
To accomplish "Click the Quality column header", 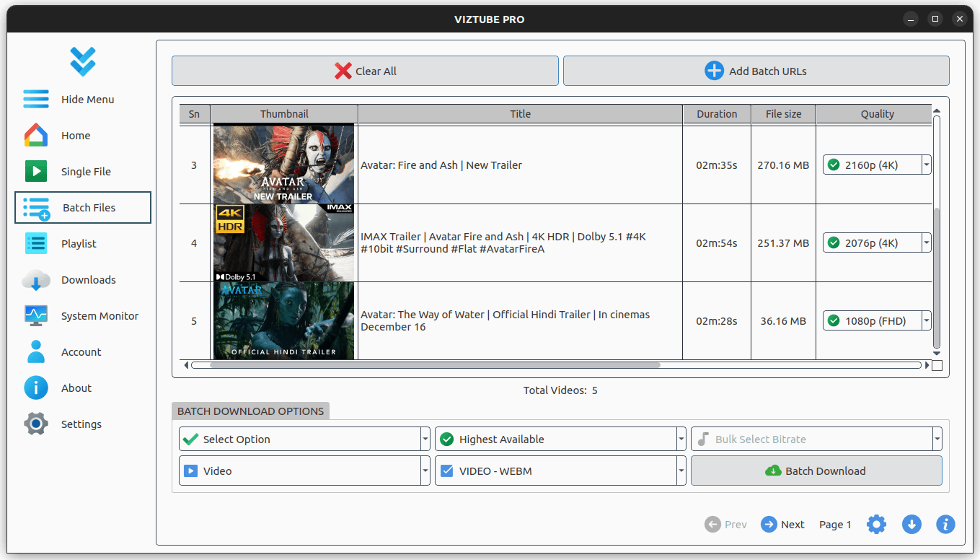I will 874,114.
